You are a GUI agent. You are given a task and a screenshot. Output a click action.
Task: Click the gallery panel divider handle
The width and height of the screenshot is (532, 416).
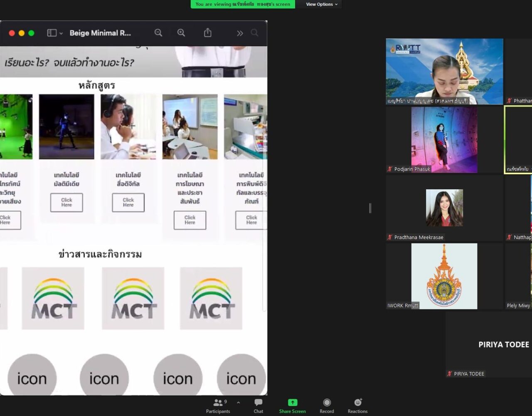(370, 208)
